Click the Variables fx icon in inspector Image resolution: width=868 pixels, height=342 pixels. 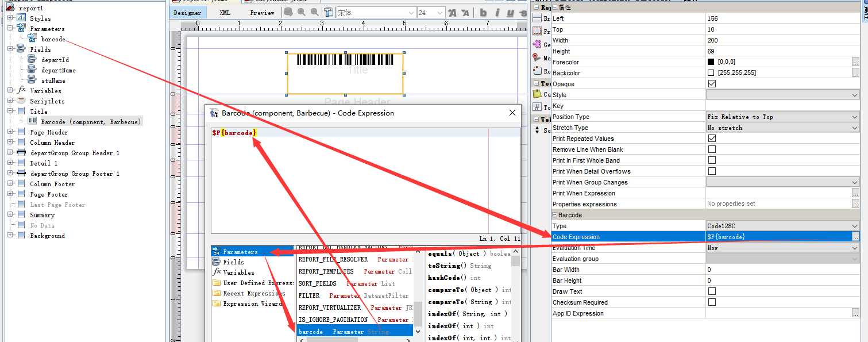coord(21,91)
